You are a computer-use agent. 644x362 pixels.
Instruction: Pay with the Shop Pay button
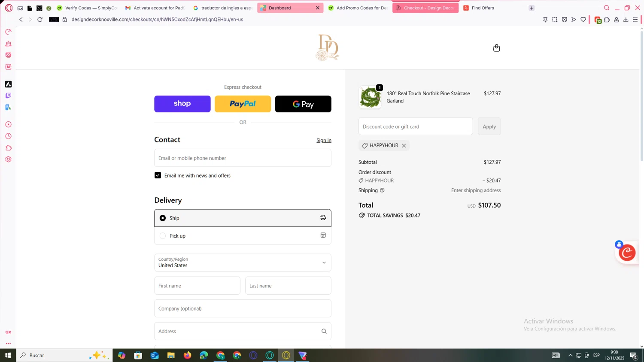tap(182, 104)
